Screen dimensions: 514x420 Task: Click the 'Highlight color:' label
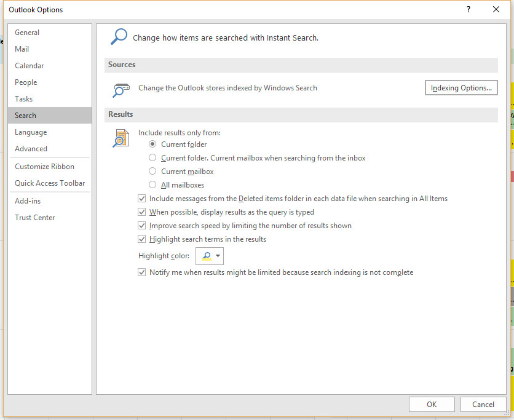point(164,256)
